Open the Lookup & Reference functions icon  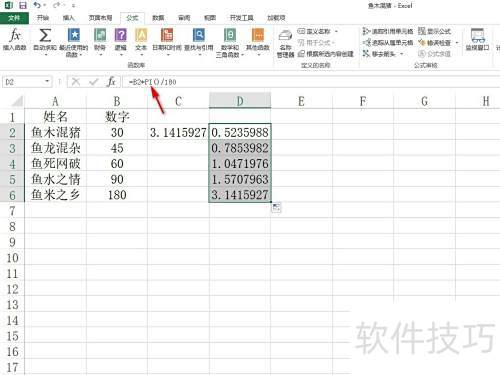(x=199, y=35)
